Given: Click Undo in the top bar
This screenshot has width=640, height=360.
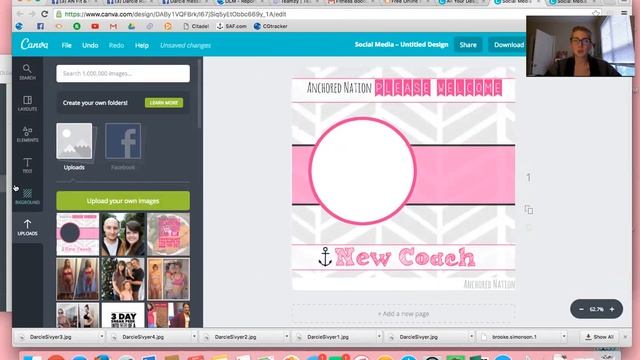Looking at the screenshot, I should pos(90,45).
